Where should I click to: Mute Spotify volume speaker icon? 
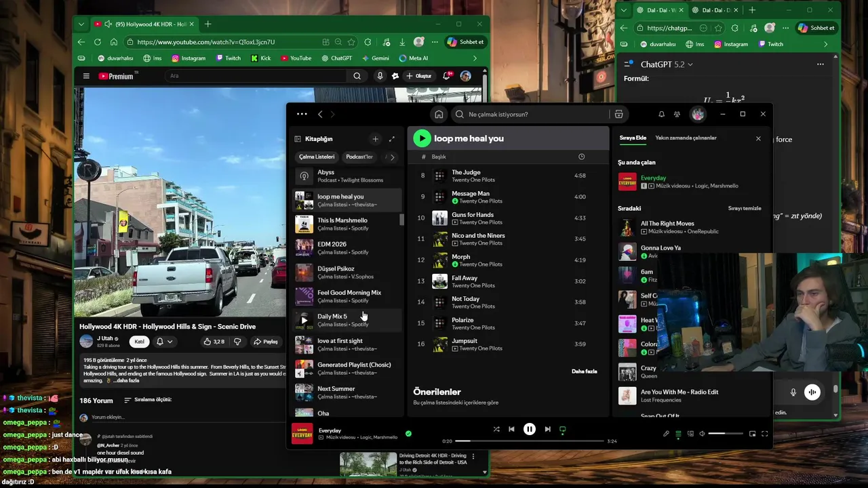click(x=702, y=434)
